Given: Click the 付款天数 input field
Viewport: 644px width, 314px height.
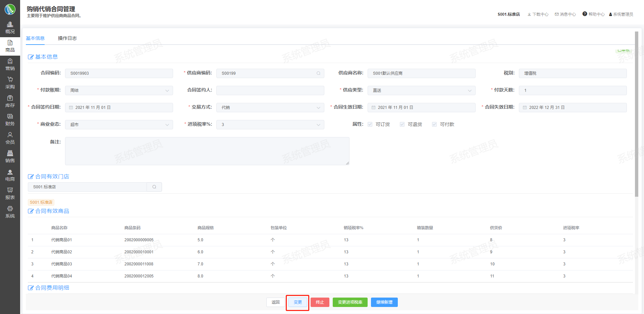Looking at the screenshot, I should click(x=573, y=90).
